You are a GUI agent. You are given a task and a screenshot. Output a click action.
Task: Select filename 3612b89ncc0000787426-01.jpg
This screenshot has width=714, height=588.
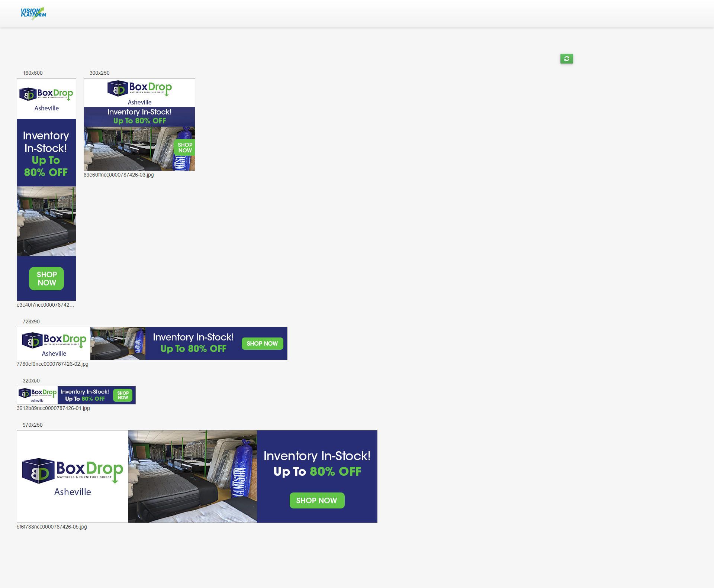coord(53,408)
